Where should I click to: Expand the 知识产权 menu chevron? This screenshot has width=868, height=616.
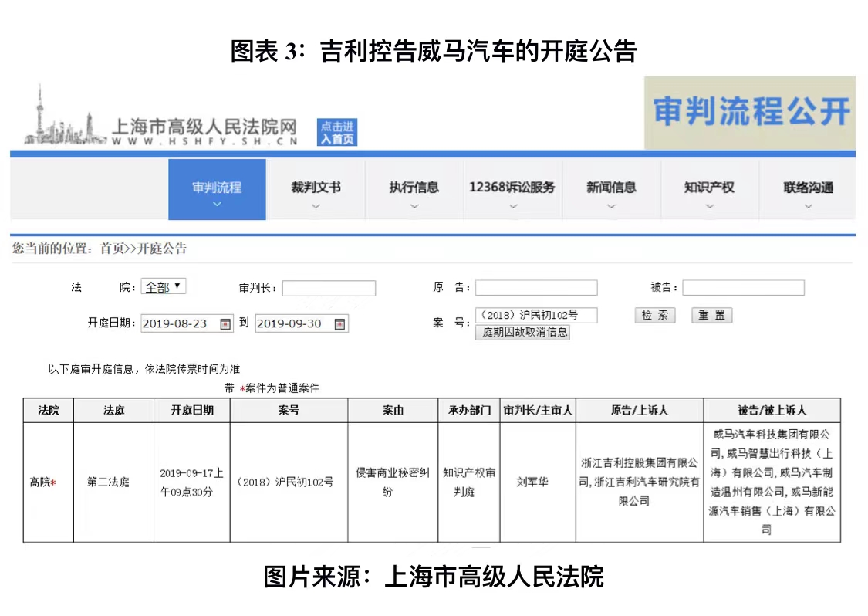(709, 207)
